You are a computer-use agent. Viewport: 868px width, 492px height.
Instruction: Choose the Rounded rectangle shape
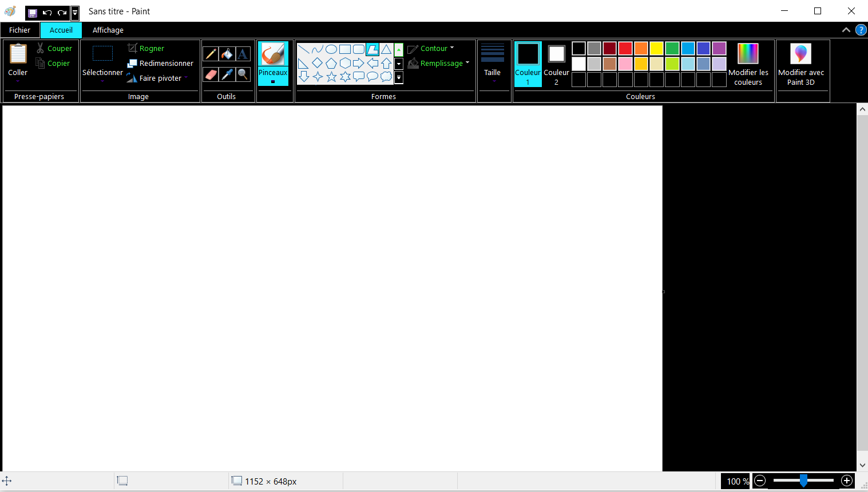(359, 49)
